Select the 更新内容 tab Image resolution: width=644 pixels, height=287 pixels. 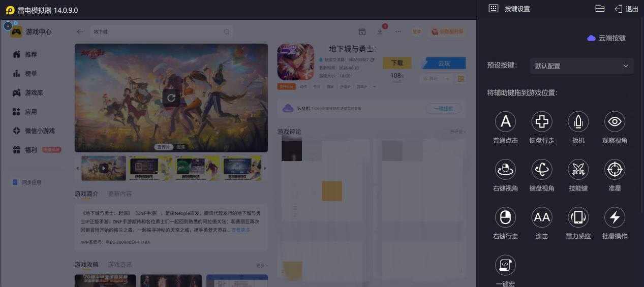click(120, 194)
